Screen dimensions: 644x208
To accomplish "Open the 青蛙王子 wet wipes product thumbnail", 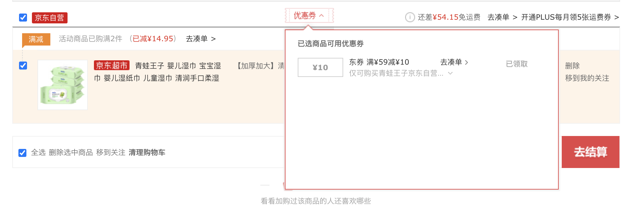I will pyautogui.click(x=63, y=85).
